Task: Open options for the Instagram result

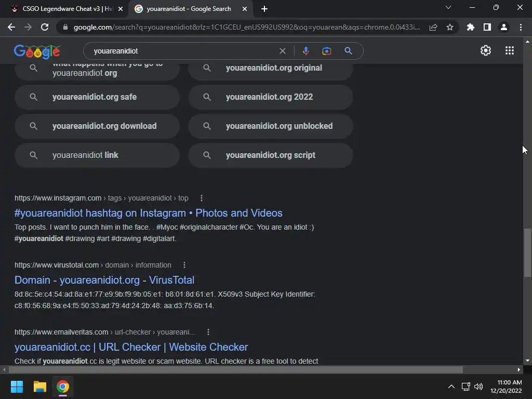Action: 202,198
